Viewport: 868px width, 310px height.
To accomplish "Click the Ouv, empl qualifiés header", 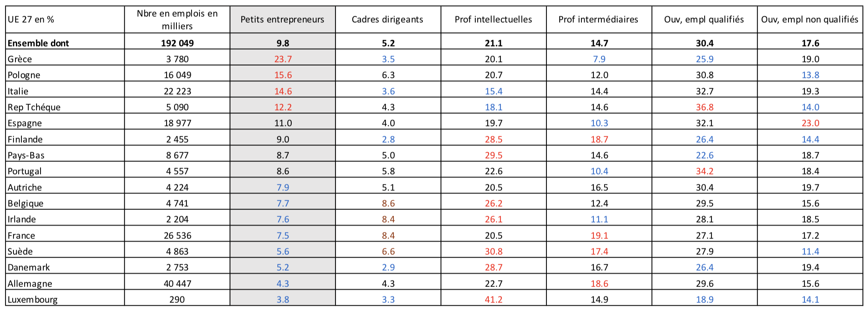I will point(704,19).
